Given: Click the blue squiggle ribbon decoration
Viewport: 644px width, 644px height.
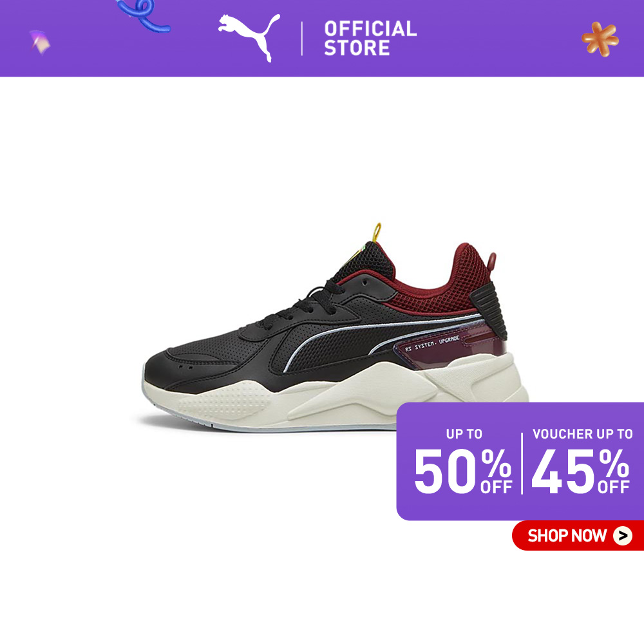Looking at the screenshot, I should pyautogui.click(x=144, y=15).
